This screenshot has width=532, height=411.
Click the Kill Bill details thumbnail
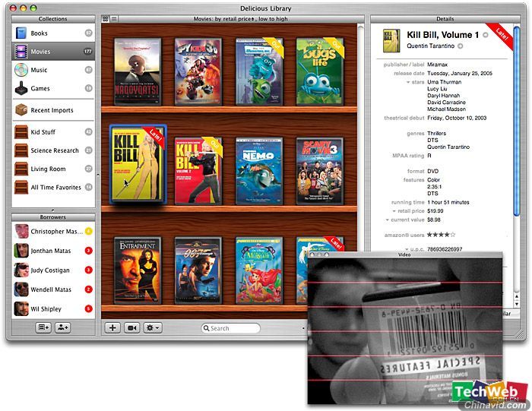tap(391, 41)
